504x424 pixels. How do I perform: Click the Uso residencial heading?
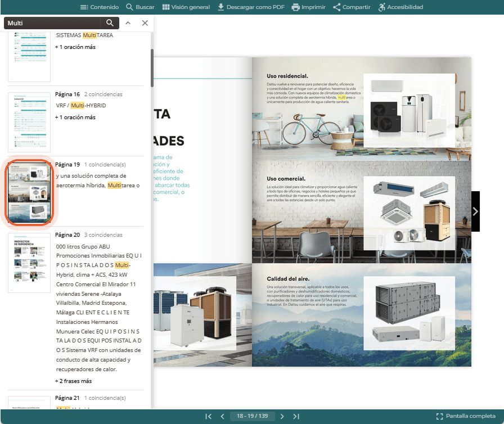click(287, 76)
